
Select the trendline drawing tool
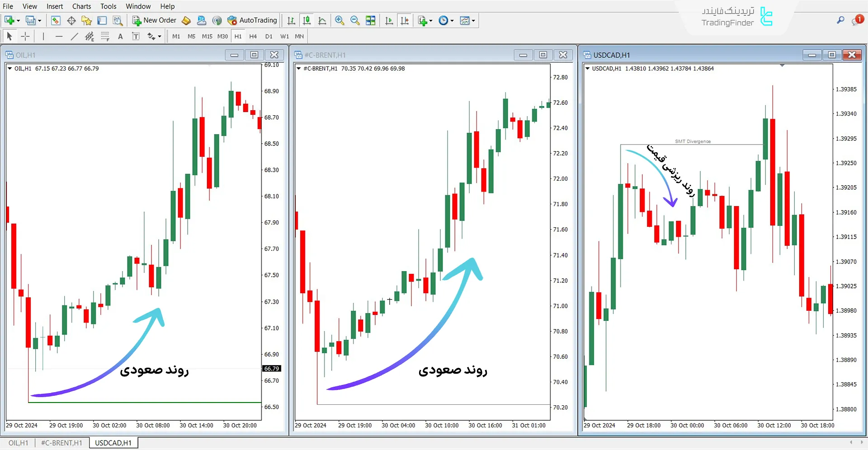tap(75, 37)
